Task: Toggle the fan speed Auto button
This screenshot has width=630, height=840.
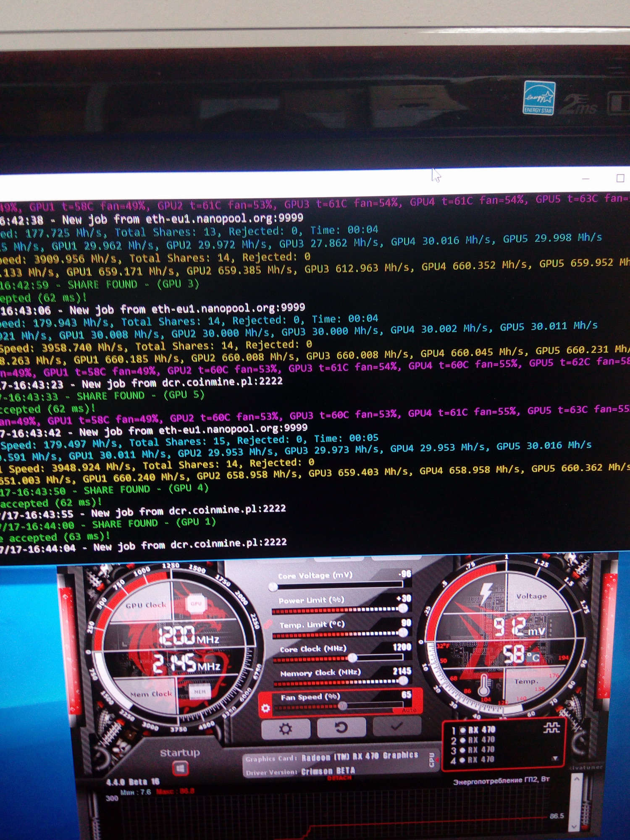Action: coord(409,710)
